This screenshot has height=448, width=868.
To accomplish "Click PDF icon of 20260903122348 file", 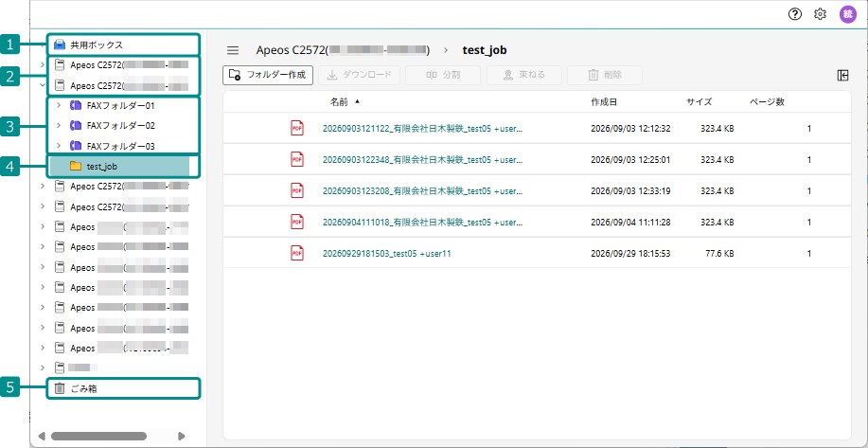I will 297,159.
